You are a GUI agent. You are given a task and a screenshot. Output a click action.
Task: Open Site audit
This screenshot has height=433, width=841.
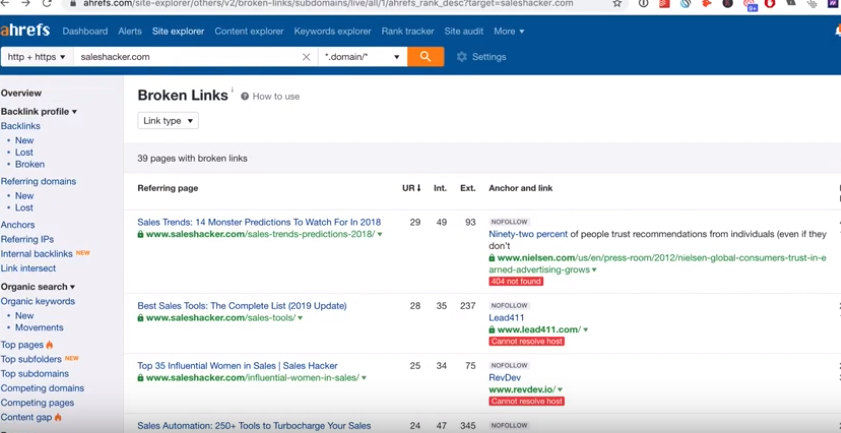point(464,31)
